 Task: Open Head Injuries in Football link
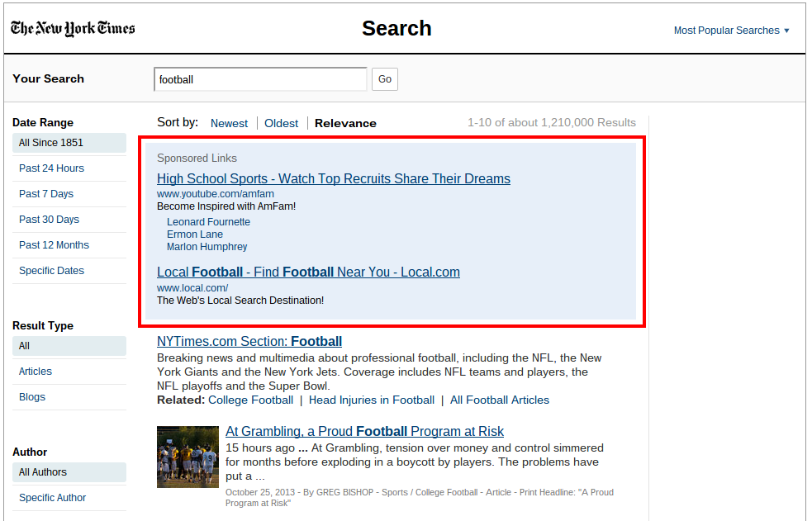(x=371, y=400)
